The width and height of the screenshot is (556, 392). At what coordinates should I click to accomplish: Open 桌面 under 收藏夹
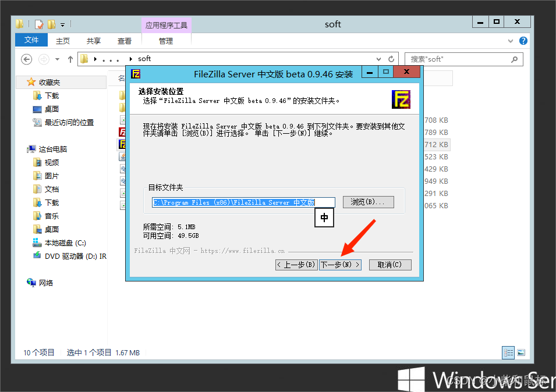click(x=52, y=109)
